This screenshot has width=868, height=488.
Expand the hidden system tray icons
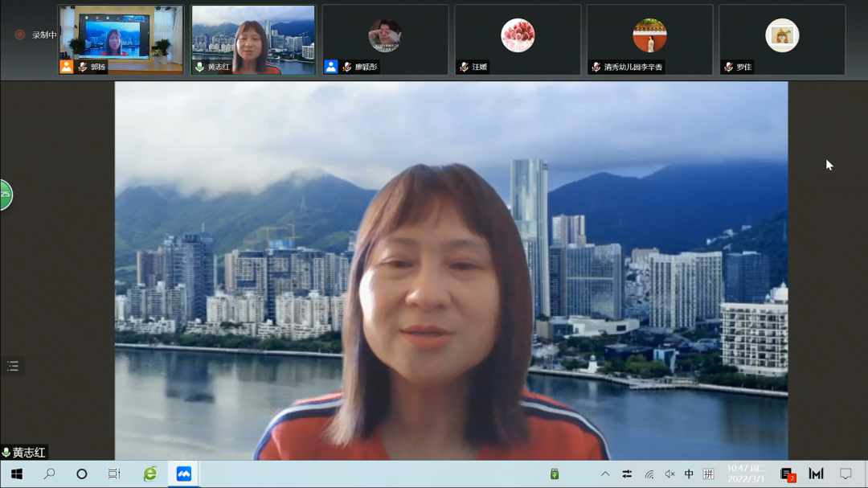click(x=605, y=474)
